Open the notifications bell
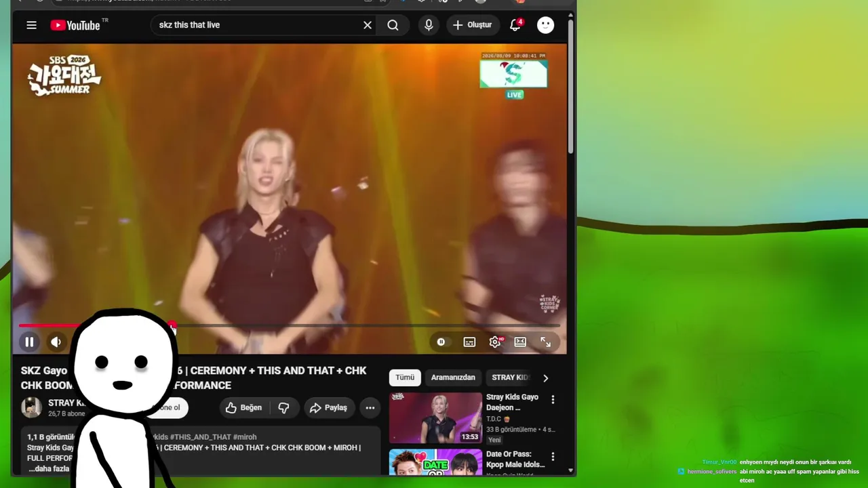The height and width of the screenshot is (488, 868). click(x=515, y=25)
